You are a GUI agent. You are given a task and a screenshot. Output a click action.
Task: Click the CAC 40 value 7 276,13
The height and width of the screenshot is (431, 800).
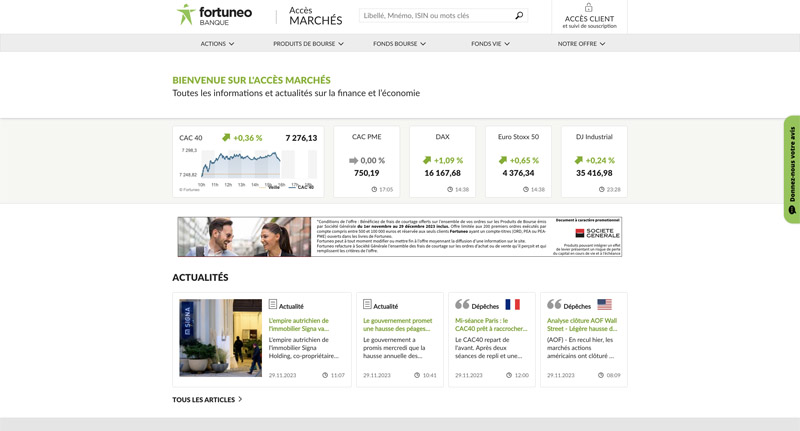click(301, 138)
